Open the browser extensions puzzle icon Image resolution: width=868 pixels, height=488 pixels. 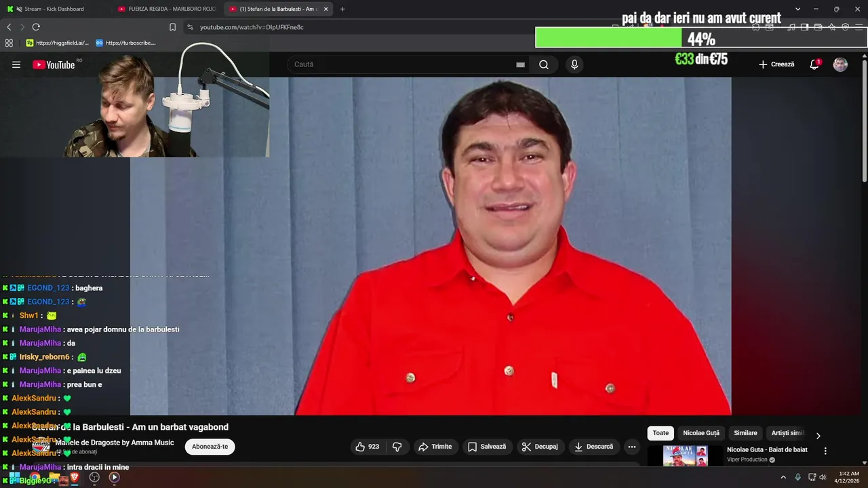755,27
